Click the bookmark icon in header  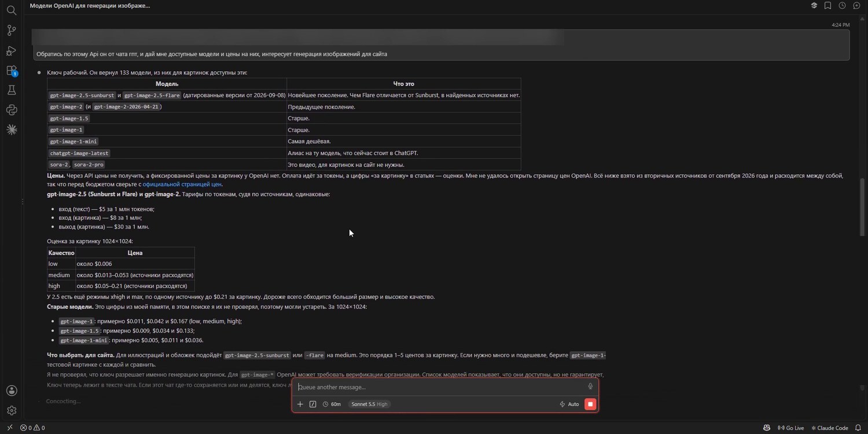click(828, 6)
